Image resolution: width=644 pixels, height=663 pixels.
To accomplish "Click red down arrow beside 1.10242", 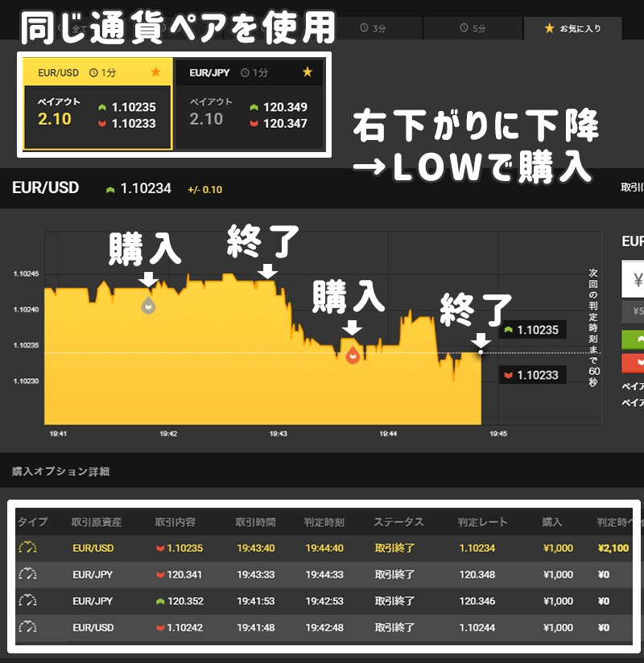I will [x=160, y=628].
